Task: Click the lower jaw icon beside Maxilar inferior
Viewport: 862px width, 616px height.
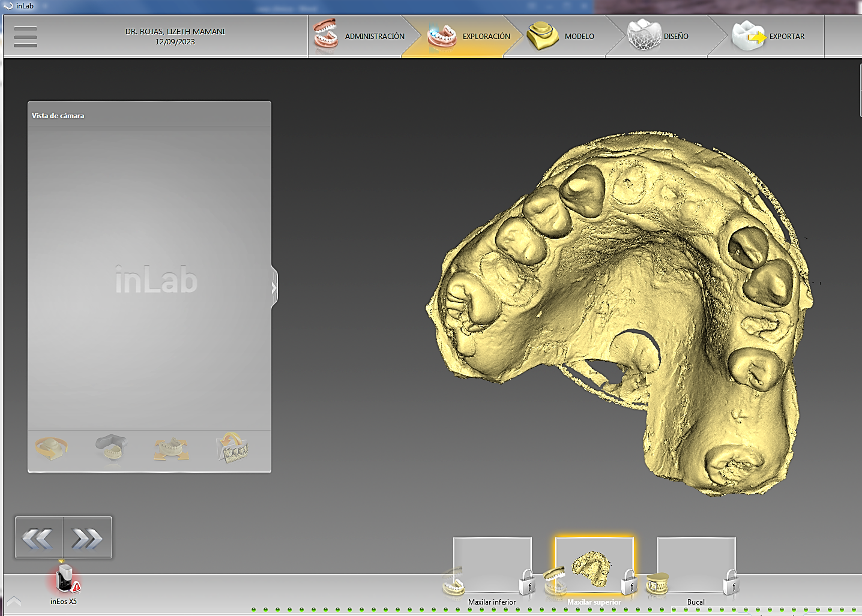Action: (x=453, y=582)
